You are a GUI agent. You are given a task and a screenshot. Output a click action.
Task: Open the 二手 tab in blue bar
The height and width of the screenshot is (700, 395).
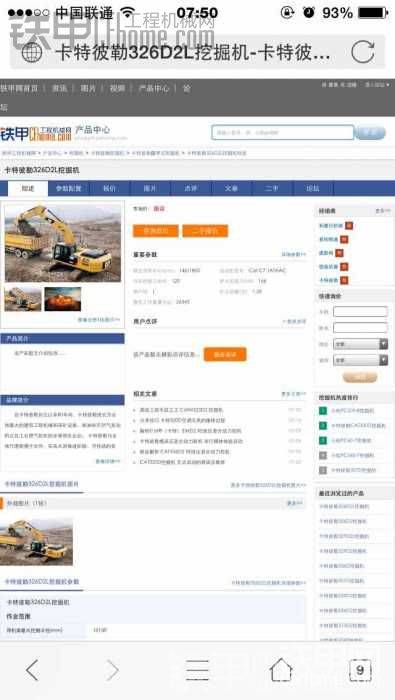[x=272, y=188]
